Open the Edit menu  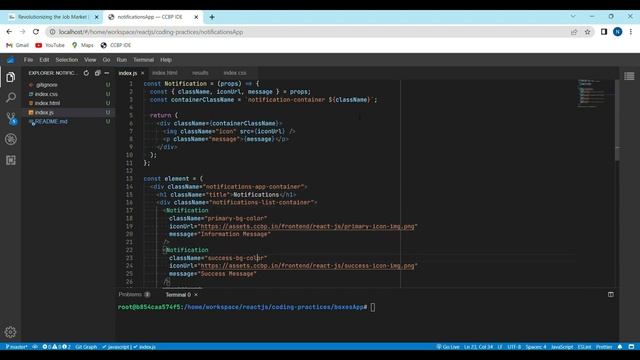[x=44, y=60]
